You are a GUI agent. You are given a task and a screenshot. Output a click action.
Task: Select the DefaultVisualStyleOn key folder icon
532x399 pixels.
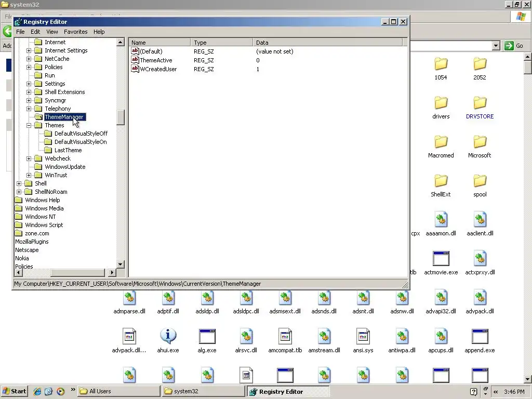48,142
